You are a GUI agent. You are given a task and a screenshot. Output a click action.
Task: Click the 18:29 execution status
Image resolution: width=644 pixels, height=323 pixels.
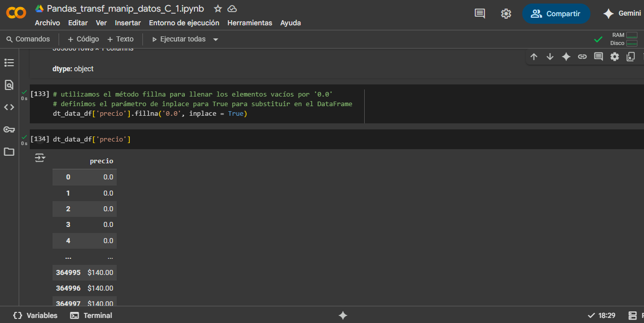click(602, 315)
